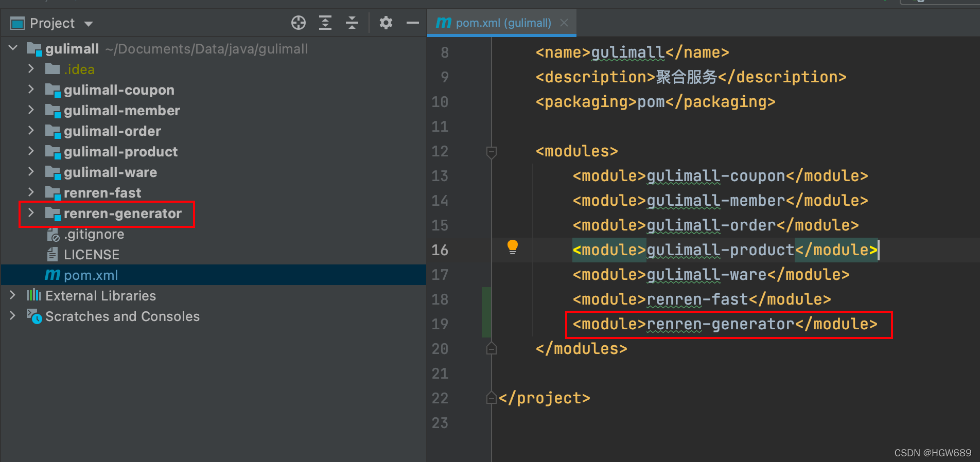The height and width of the screenshot is (462, 980).
Task: Click the gulimall-coupon module folder icon
Action: coord(53,90)
